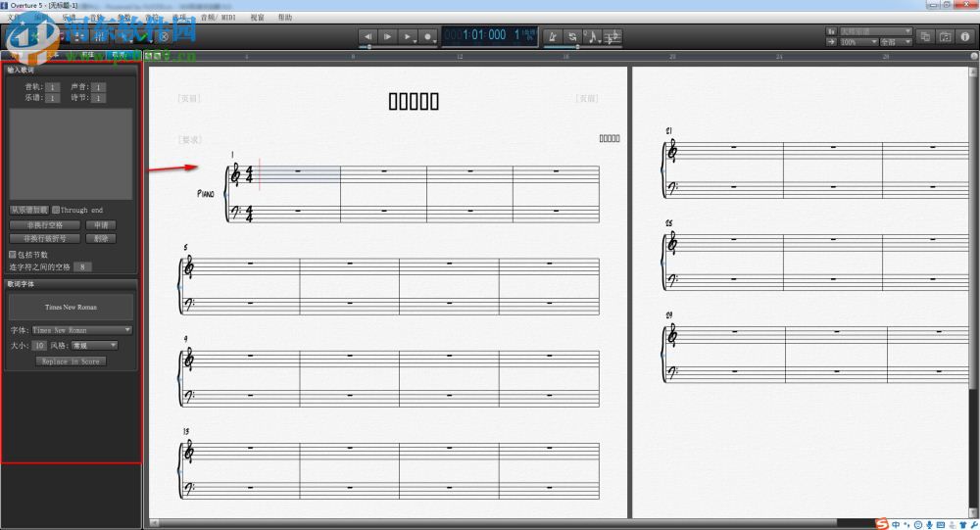This screenshot has height=530, width=980.
Task: Click the position counter display
Action: pos(490,35)
